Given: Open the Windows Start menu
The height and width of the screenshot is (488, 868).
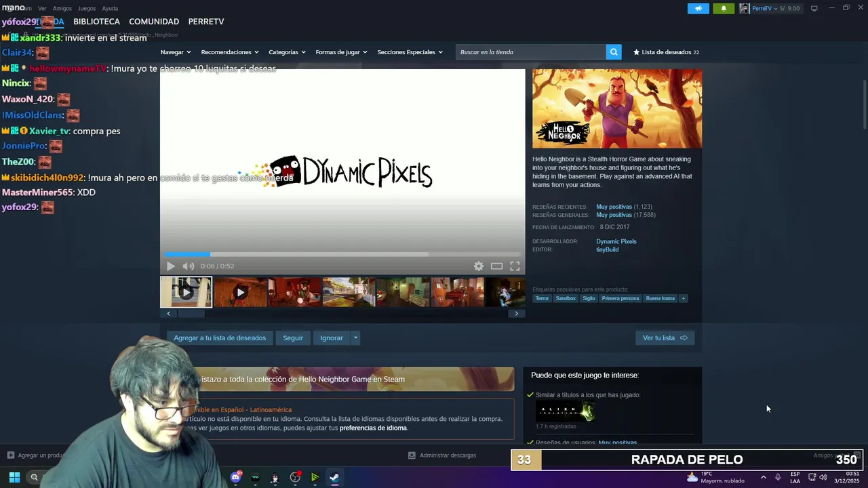Looking at the screenshot, I should [14, 477].
